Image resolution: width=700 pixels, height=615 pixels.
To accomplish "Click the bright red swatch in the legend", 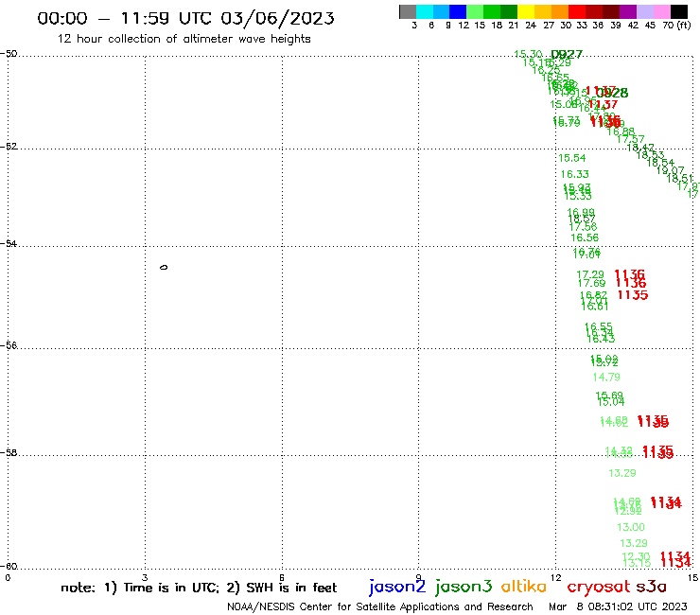I will pos(577,11).
